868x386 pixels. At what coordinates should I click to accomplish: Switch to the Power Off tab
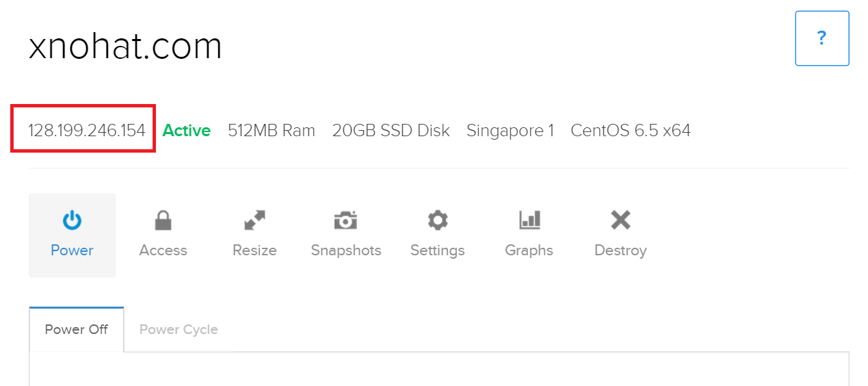pyautogui.click(x=76, y=329)
